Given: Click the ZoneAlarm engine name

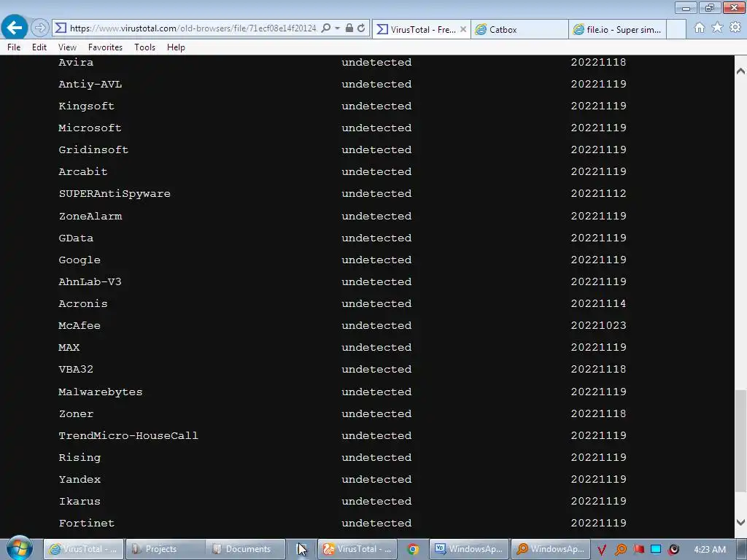Looking at the screenshot, I should pyautogui.click(x=90, y=216).
